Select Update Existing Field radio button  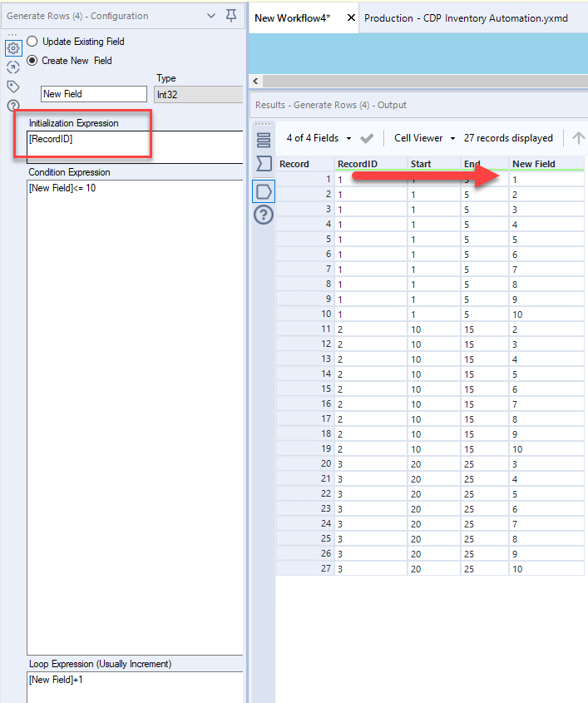click(32, 42)
